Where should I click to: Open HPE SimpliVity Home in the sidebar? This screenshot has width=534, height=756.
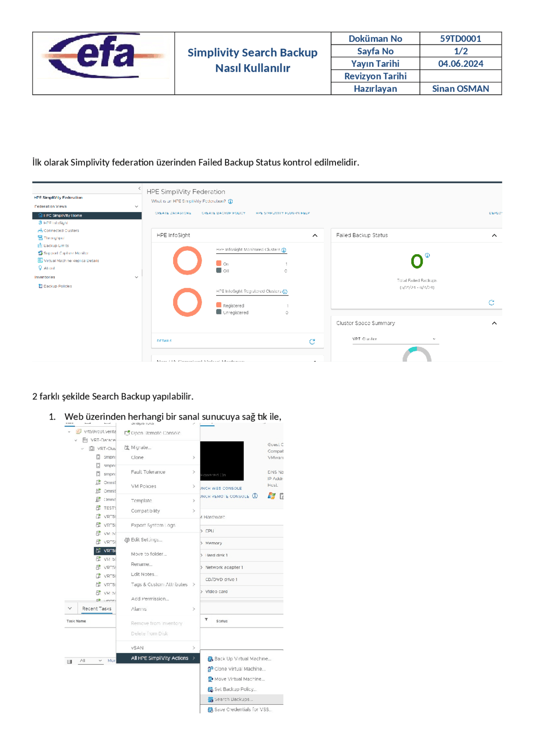(x=87, y=215)
